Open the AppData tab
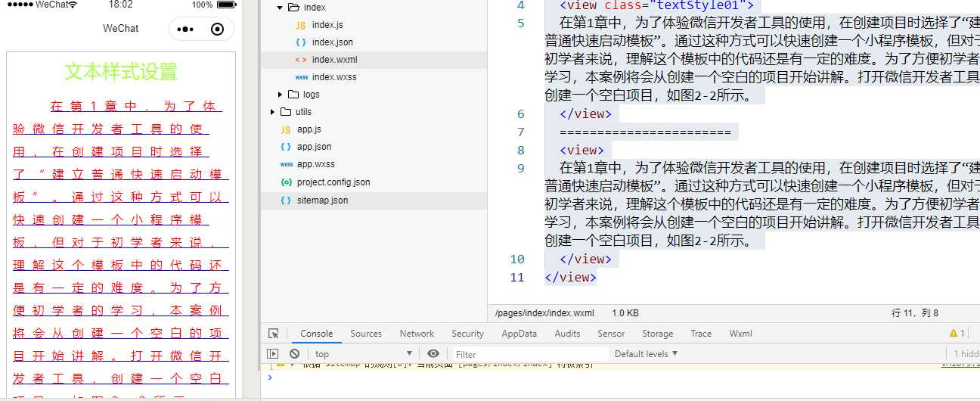The height and width of the screenshot is (401, 980). [519, 334]
